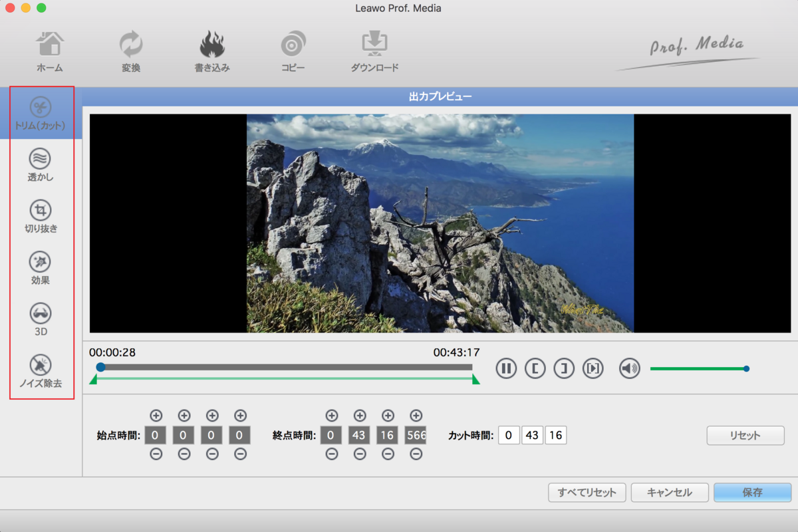
Task: Select the トリム(カット) trim tool
Action: (x=41, y=113)
